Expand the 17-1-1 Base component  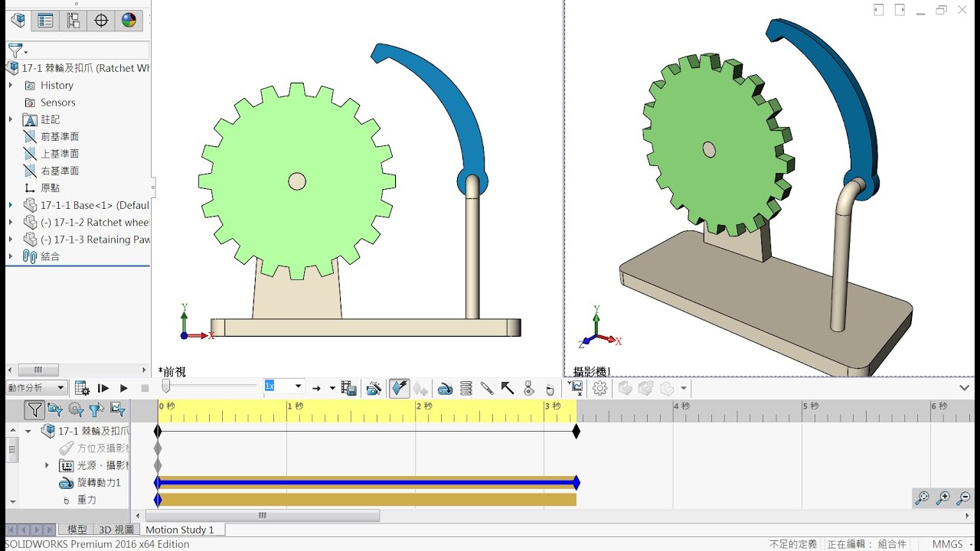tap(11, 205)
